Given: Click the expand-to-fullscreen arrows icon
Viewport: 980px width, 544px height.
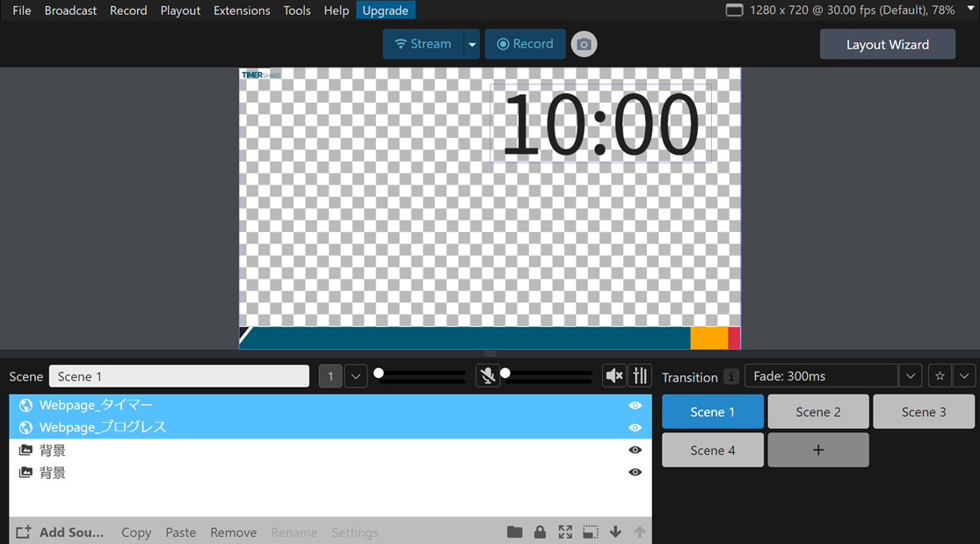Looking at the screenshot, I should tap(565, 532).
